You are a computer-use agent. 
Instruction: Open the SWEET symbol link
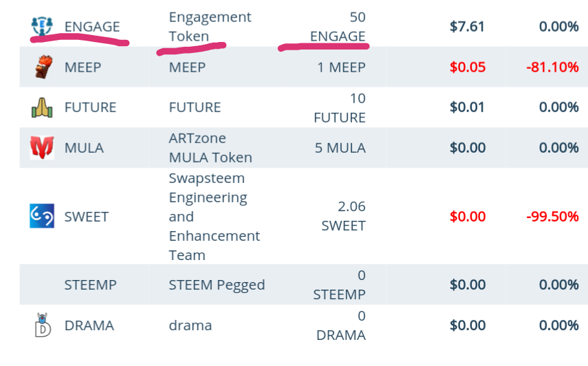pos(87,217)
